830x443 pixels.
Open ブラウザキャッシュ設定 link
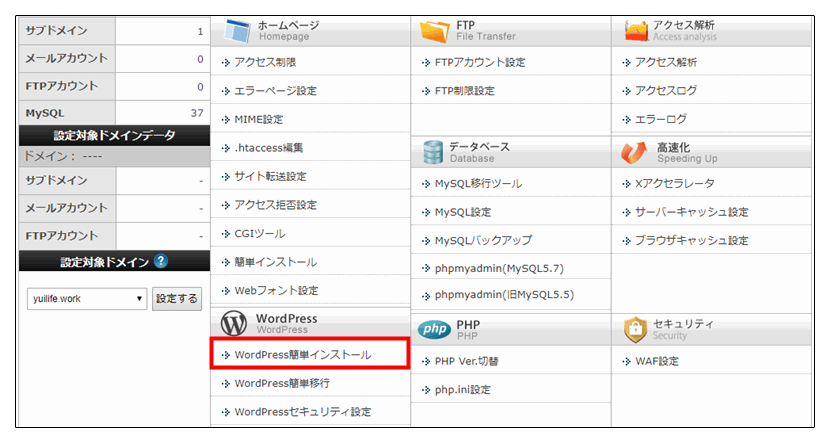point(692,241)
